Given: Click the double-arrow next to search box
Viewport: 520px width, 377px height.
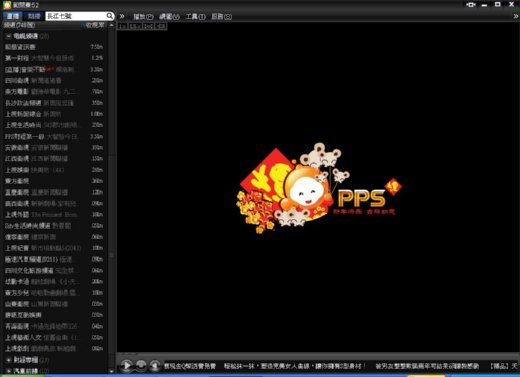Looking at the screenshot, I should [122, 16].
